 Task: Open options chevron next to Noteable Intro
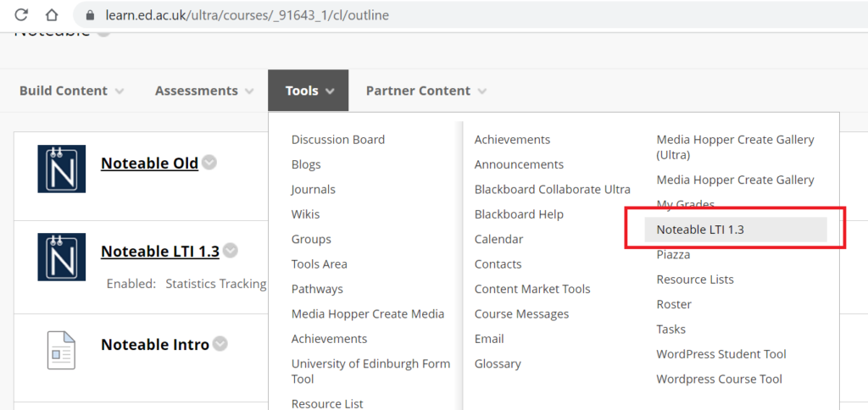[x=220, y=344]
